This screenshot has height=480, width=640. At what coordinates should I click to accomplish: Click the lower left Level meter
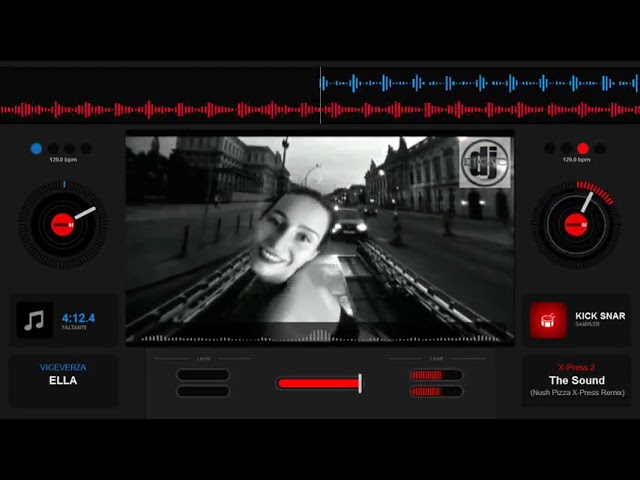[203, 391]
